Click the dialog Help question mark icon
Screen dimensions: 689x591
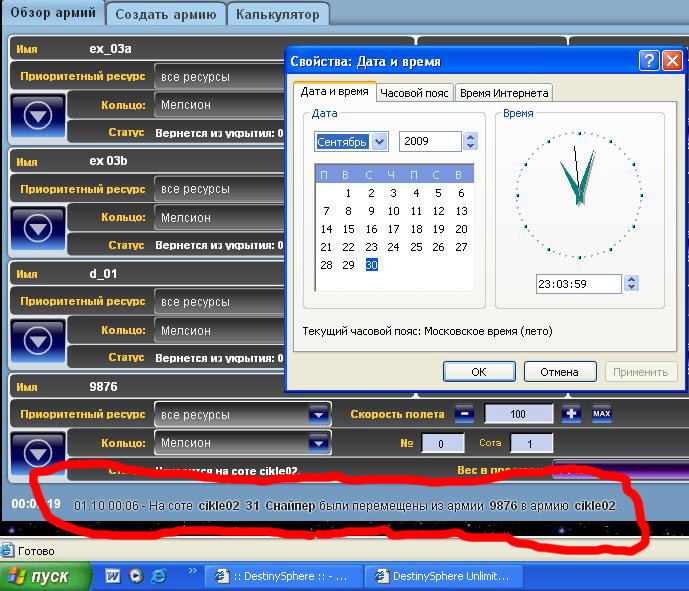(649, 61)
